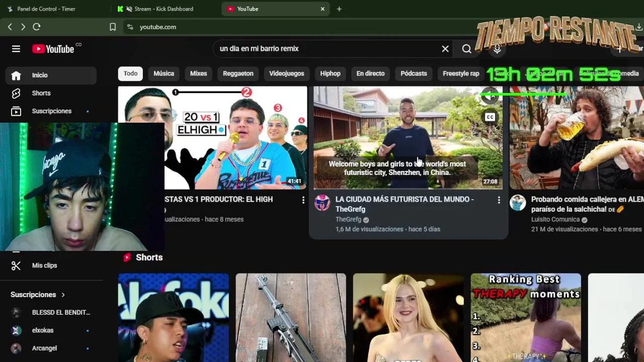Select the Videojuegos filter chip
644x362 pixels.
(286, 73)
